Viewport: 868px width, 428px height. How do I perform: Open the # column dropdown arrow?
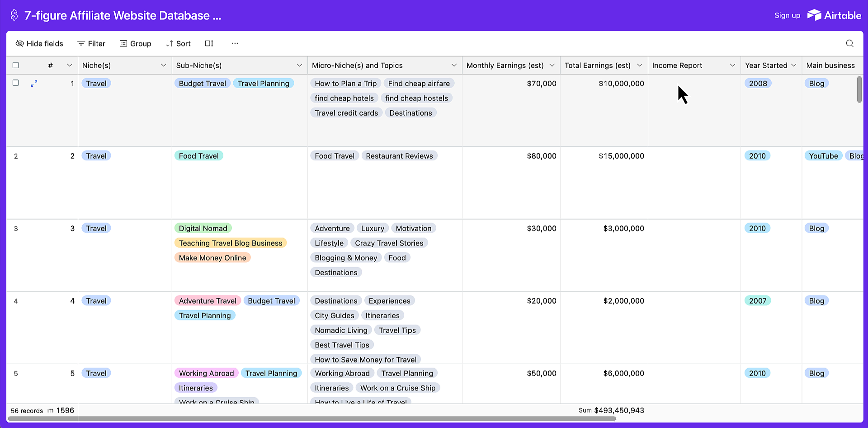[70, 65]
